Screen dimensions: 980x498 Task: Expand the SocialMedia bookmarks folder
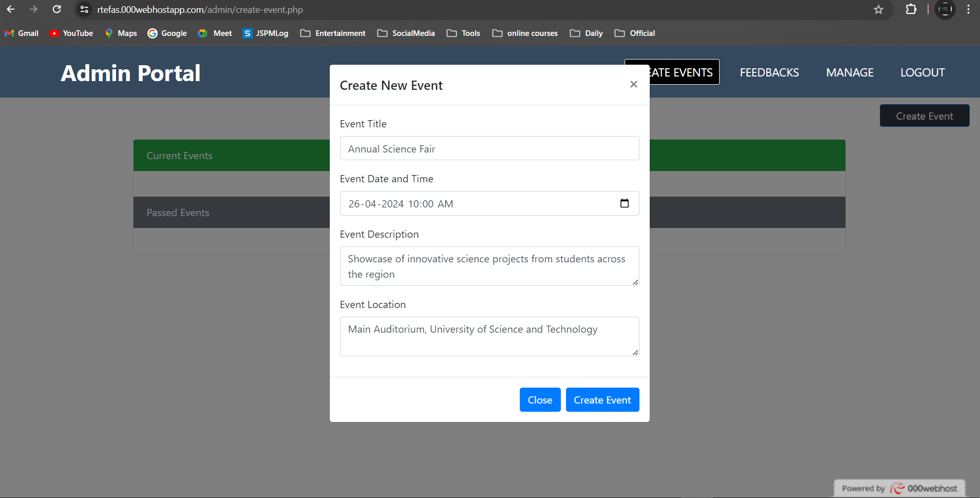(x=406, y=33)
